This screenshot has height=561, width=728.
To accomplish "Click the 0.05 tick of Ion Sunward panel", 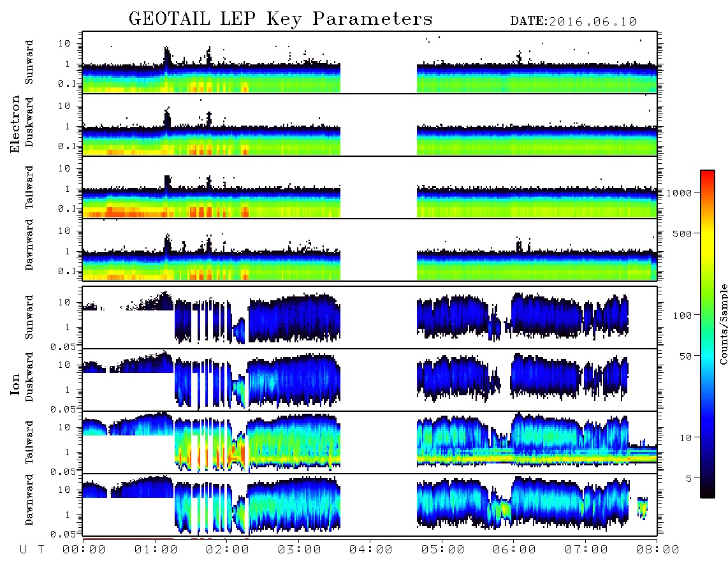I will 62,347.
